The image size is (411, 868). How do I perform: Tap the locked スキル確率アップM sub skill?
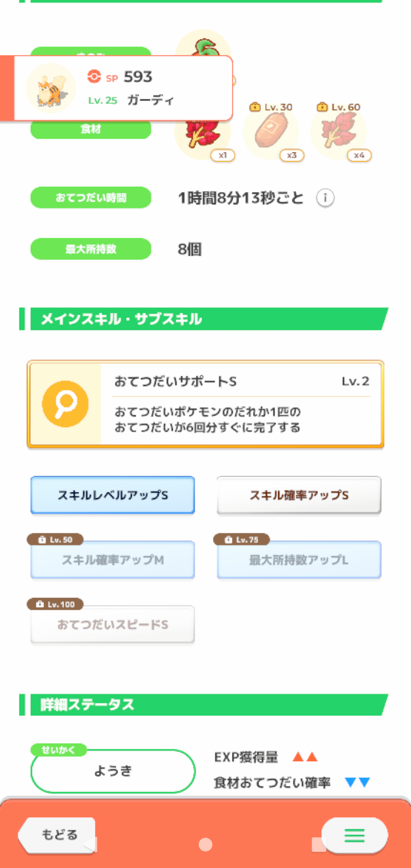(112, 560)
